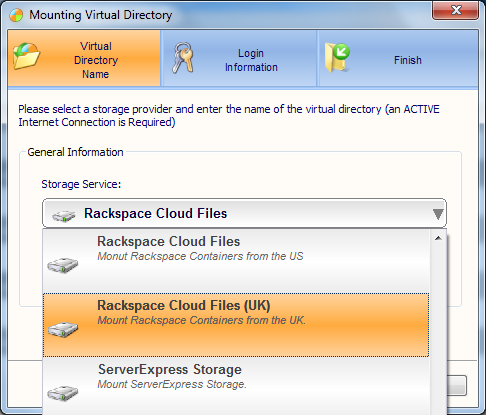
Task: Select Rackspace Cloud Files in the combo box field
Action: (x=244, y=213)
